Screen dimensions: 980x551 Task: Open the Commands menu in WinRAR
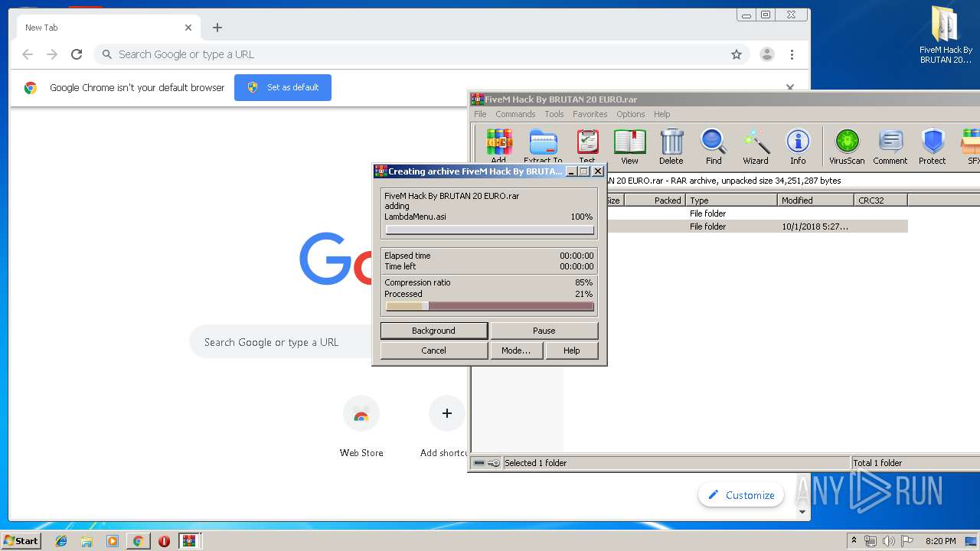515,114
